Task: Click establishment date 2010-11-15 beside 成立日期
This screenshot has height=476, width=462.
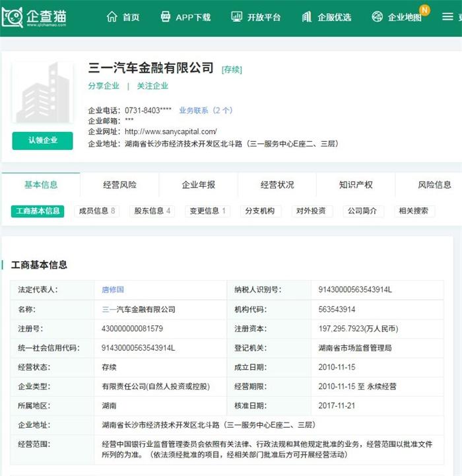Action: coord(337,367)
